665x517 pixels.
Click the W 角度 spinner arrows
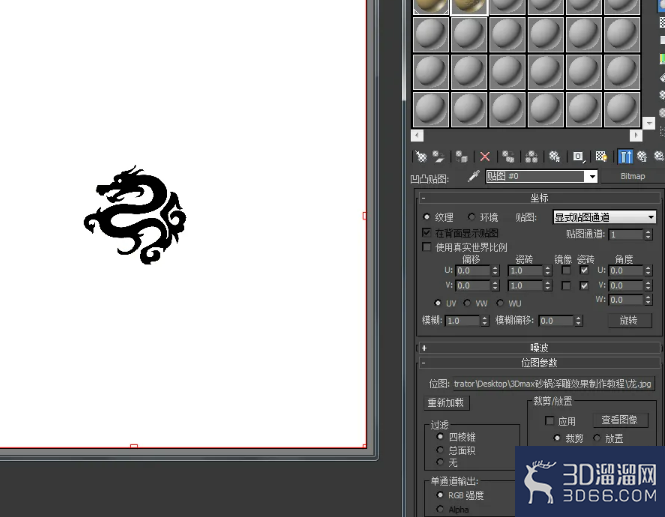(648, 300)
